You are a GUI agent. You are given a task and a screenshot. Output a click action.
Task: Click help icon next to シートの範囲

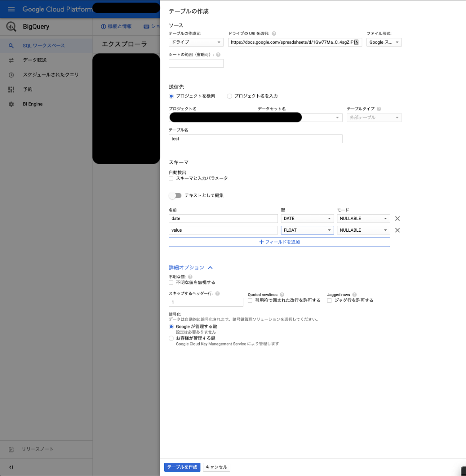tap(218, 55)
